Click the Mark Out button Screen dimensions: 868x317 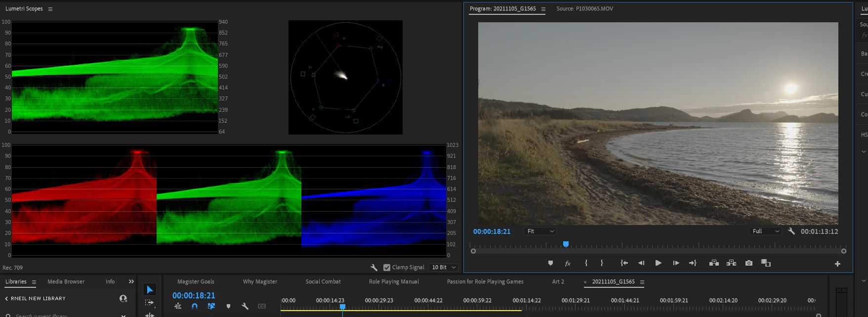[x=602, y=263]
